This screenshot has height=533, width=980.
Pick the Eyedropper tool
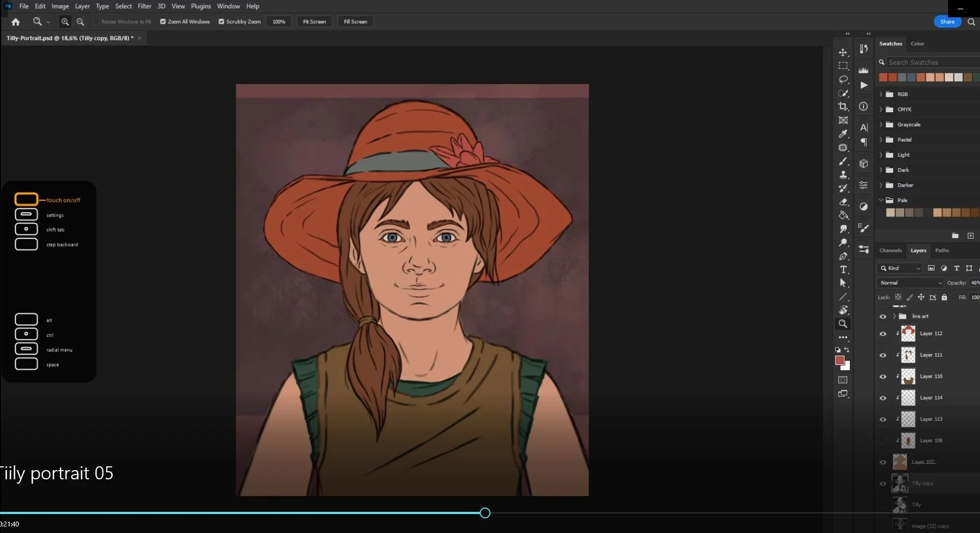point(843,134)
